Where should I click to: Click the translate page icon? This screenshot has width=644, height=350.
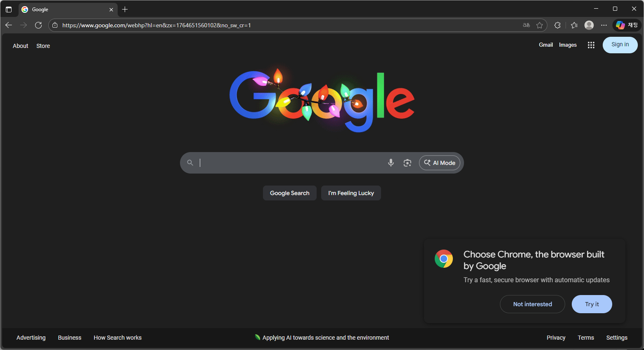526,25
